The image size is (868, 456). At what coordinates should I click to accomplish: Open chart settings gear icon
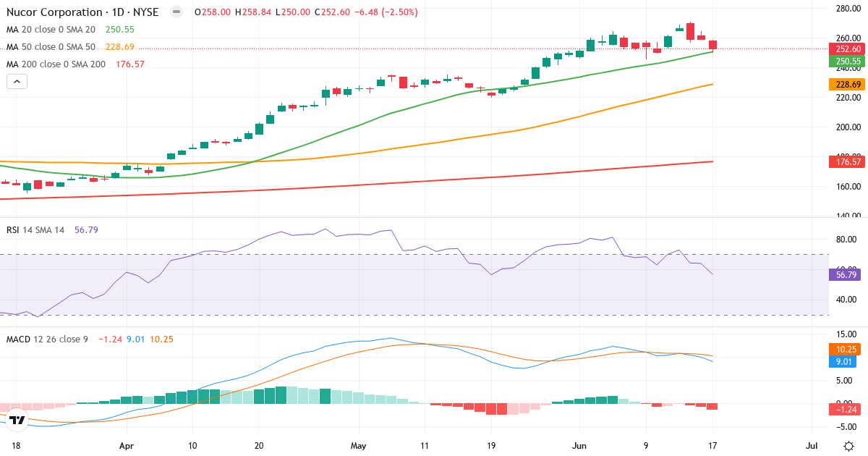tap(848, 445)
